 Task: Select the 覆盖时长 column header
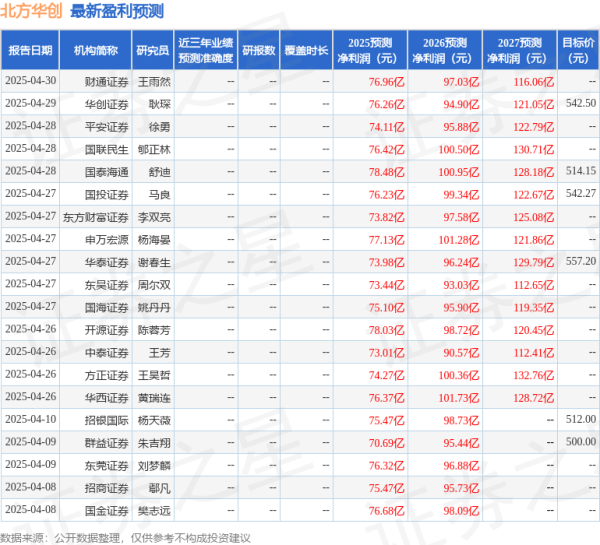(x=307, y=49)
